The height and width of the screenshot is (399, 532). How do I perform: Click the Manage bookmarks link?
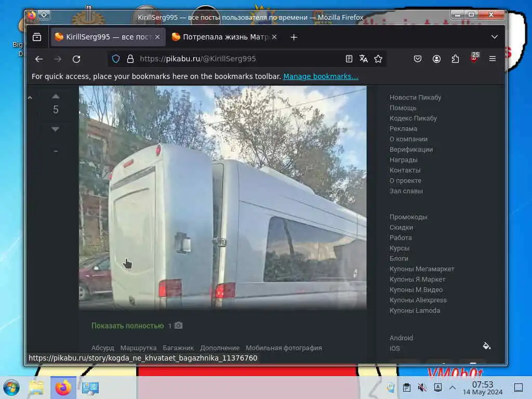[x=321, y=76]
